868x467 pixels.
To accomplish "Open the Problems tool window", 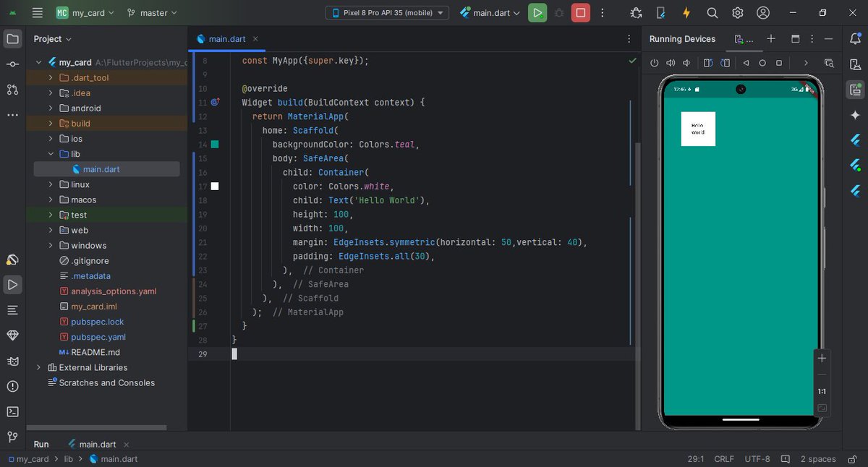I will click(12, 386).
